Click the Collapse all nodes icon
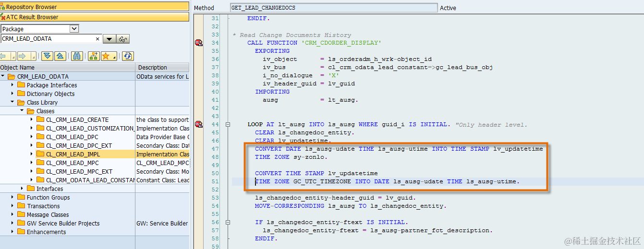Viewport: 644px width, 249px height. pos(60,56)
